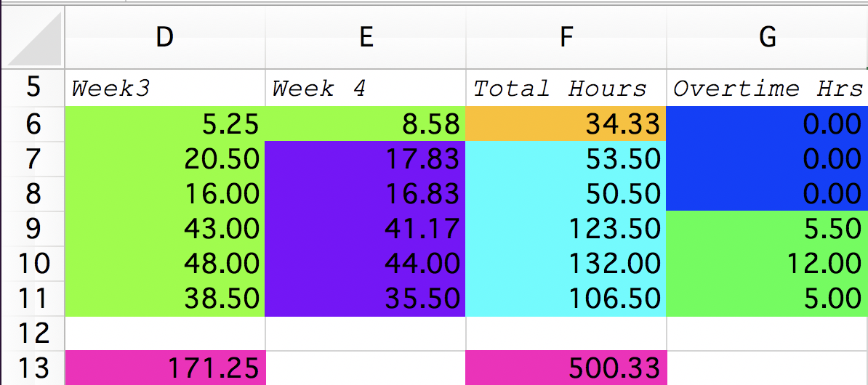Screen dimensions: 868x385
Task: Click the Total Hours header cell
Action: coord(566,88)
